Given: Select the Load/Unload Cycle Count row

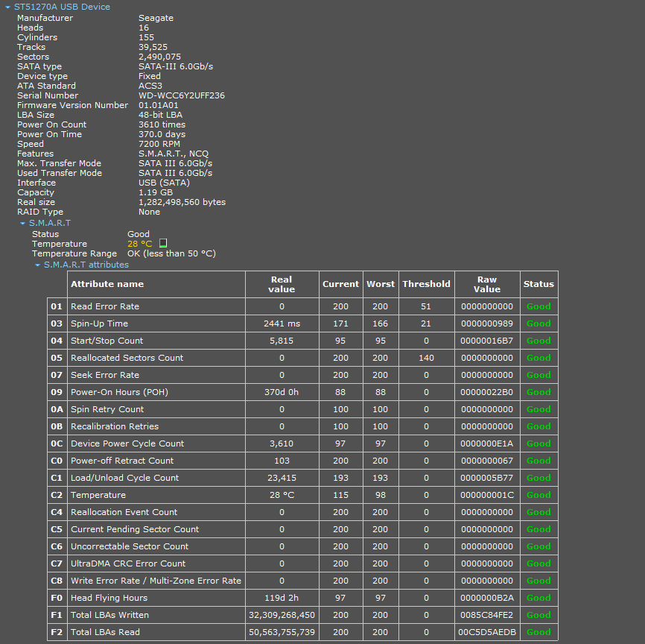Looking at the screenshot, I should point(302,478).
